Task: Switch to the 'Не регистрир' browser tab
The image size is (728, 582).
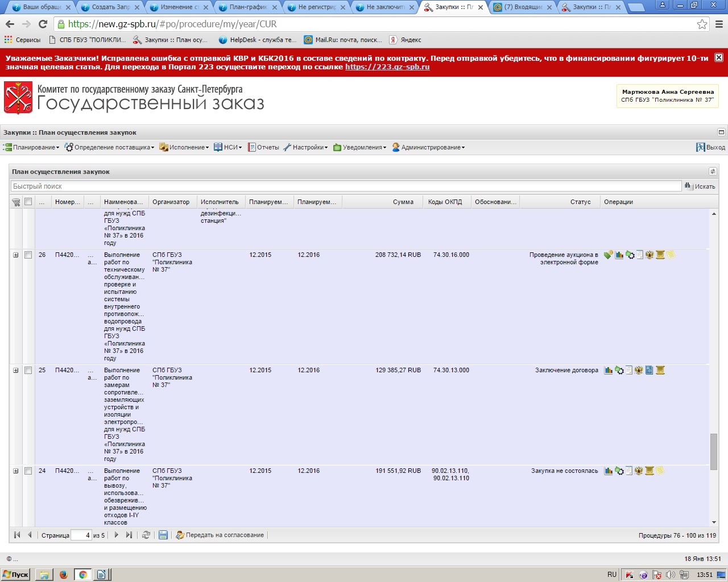Action: (x=317, y=7)
